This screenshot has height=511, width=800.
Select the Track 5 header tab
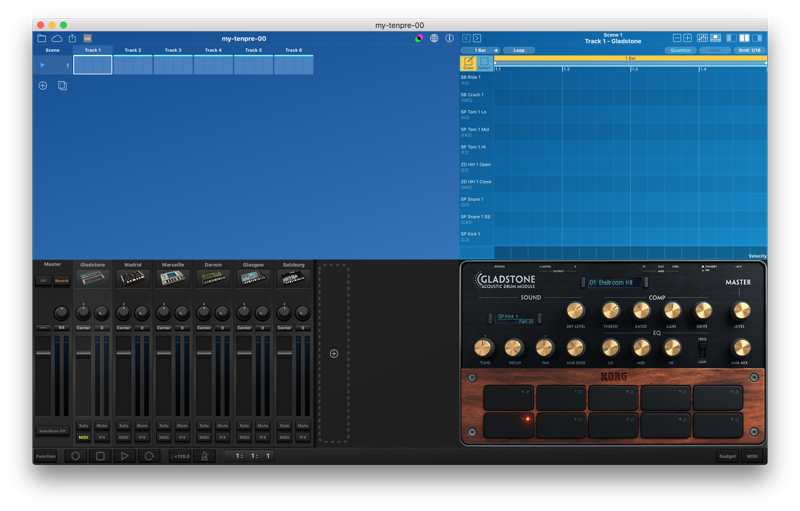coord(254,50)
